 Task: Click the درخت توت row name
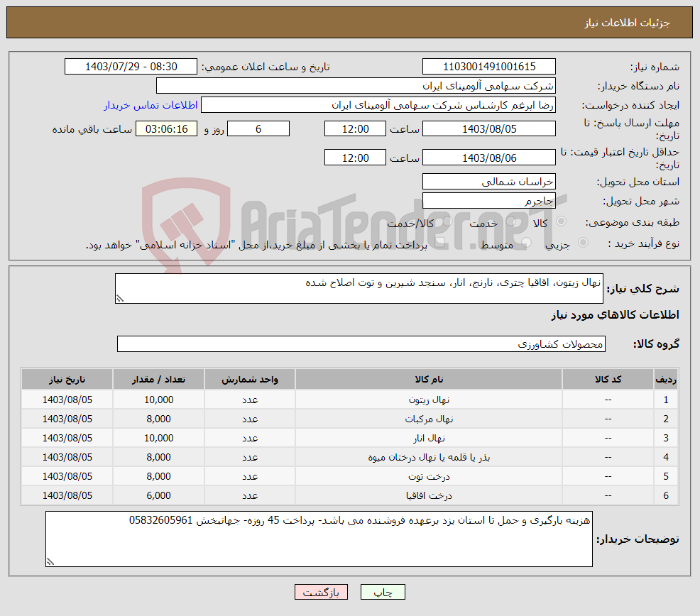pos(429,477)
